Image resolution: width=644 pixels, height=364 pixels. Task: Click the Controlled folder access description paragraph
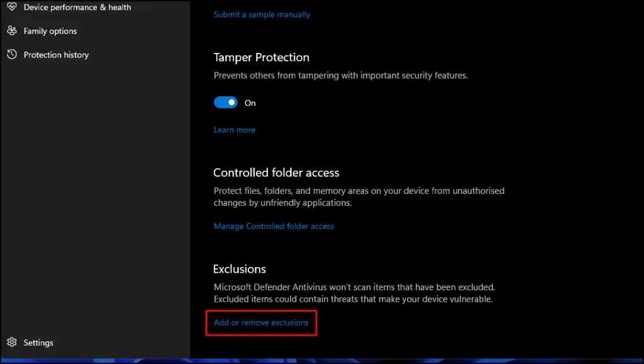[359, 196]
